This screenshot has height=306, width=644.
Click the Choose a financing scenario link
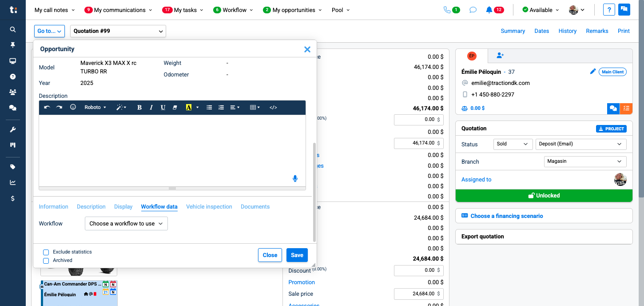[506, 216]
